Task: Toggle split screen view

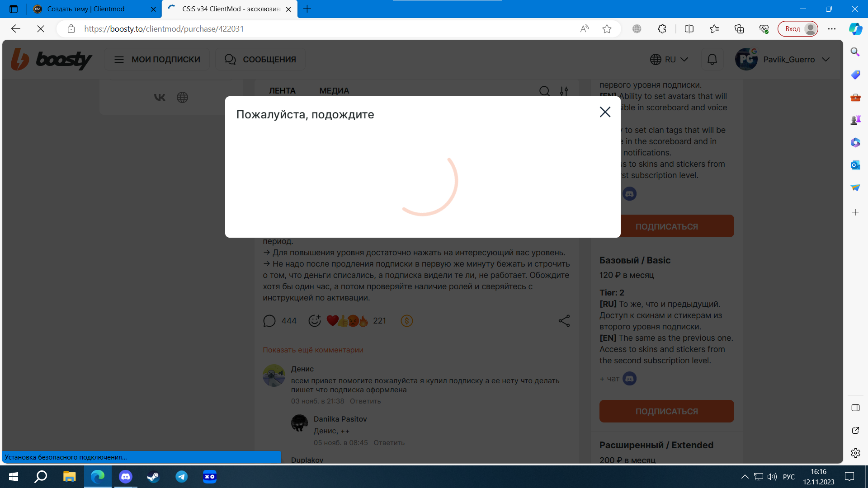Action: [689, 29]
